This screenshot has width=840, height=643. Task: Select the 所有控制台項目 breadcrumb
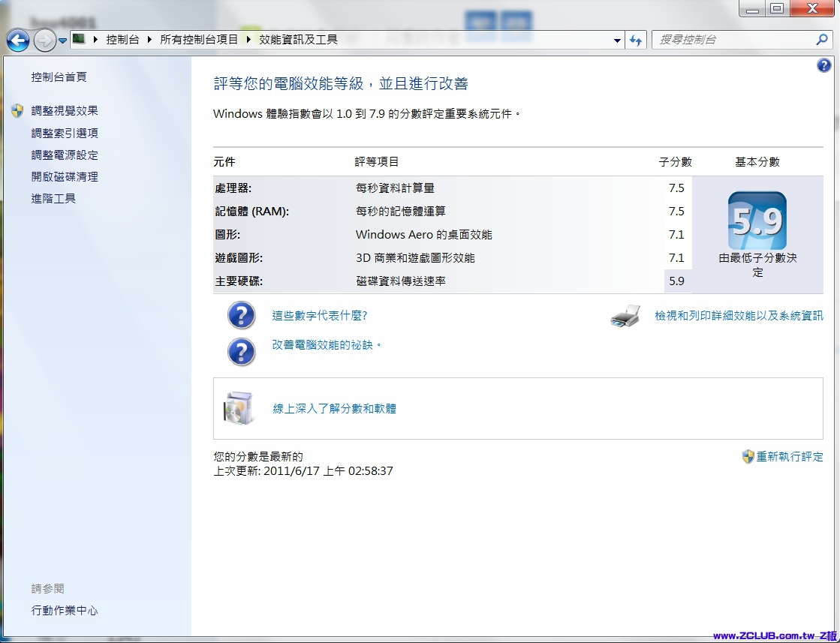[199, 40]
